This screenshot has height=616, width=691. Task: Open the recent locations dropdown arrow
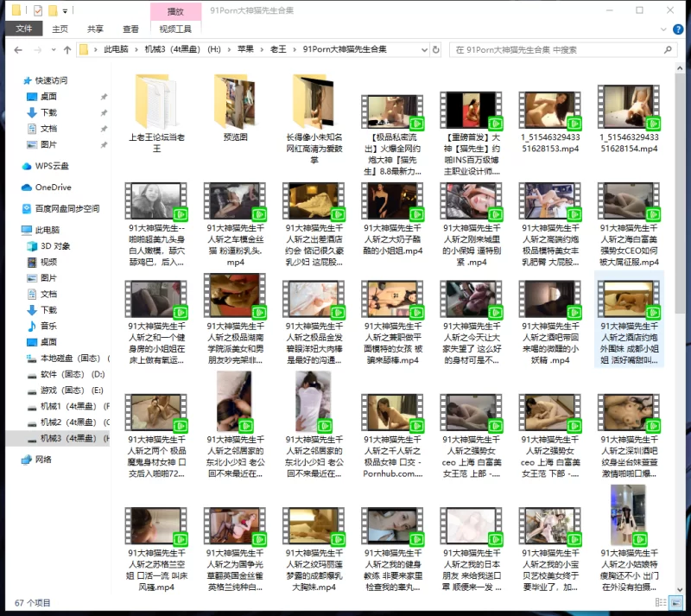pyautogui.click(x=54, y=50)
